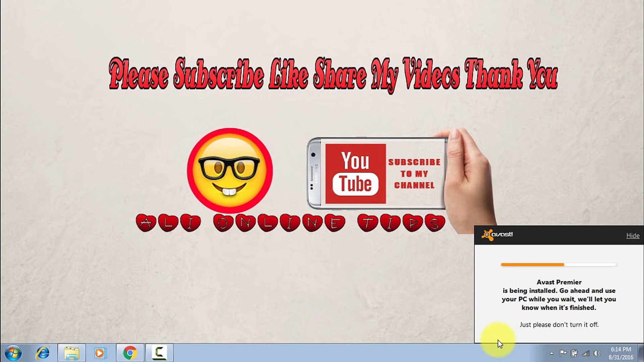This screenshot has height=362, width=644.
Task: Click the volume speaker tray icon
Action: point(597,353)
